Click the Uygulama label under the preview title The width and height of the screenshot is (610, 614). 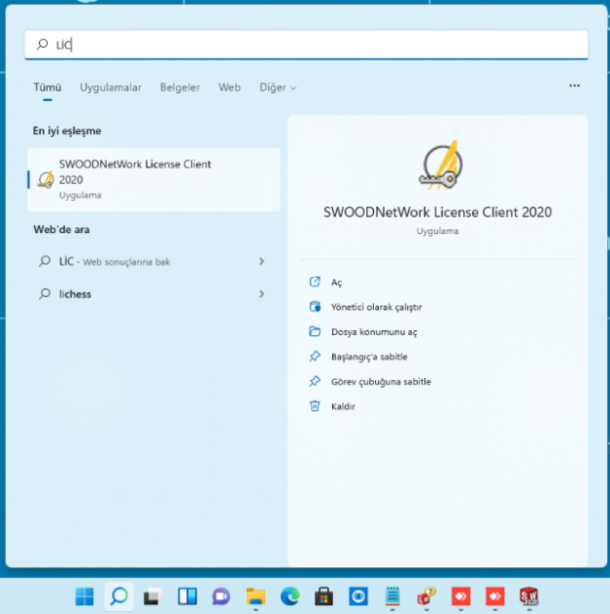click(437, 231)
